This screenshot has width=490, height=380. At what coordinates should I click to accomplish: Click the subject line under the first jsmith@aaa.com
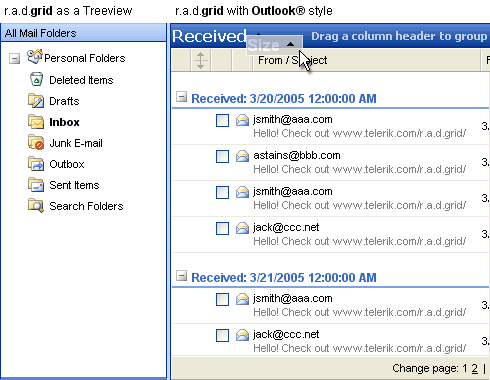(x=359, y=133)
